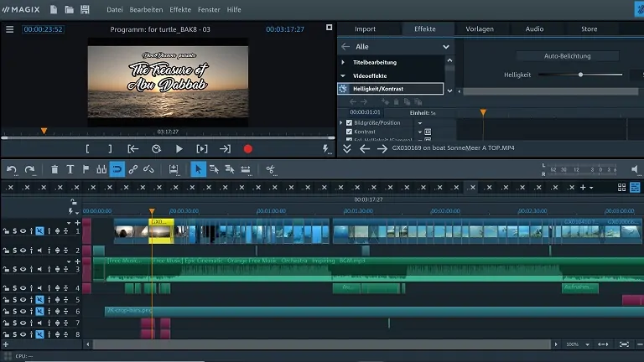Jump to range end arrow
This screenshot has width=644, height=362.
pyautogui.click(x=225, y=149)
